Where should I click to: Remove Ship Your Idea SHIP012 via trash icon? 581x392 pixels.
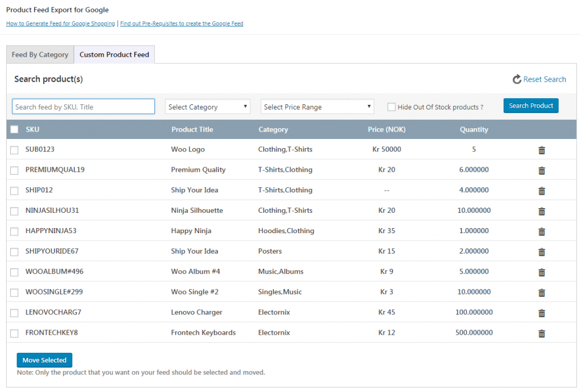coord(541,191)
